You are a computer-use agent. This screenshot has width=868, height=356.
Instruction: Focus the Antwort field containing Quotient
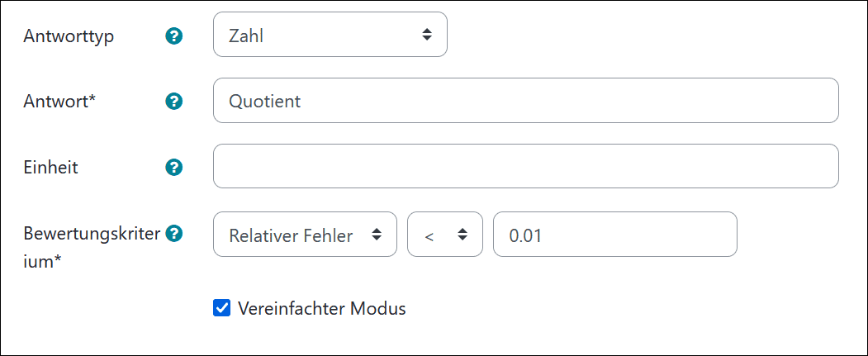pos(526,100)
